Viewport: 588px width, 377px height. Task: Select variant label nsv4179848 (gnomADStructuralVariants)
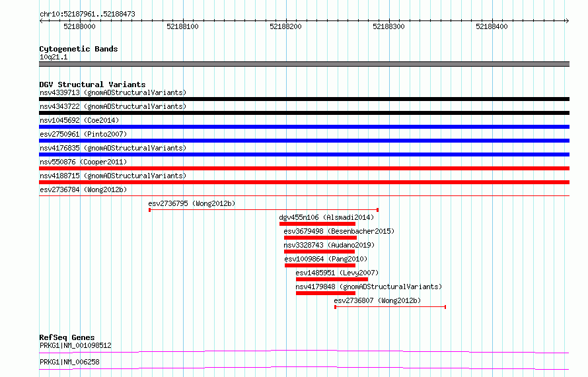pyautogui.click(x=369, y=287)
